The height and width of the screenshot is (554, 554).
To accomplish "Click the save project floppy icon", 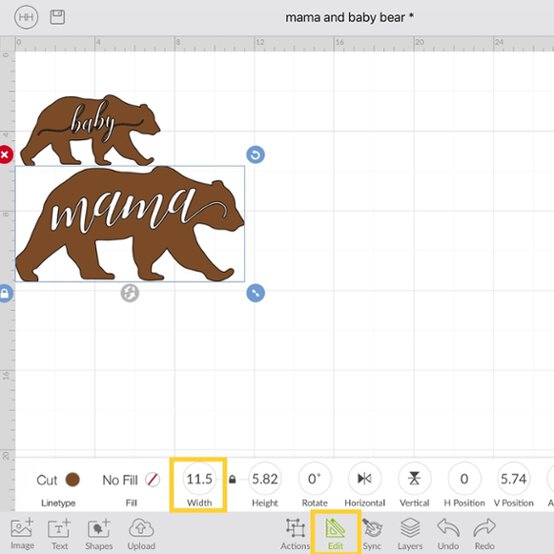I will (57, 17).
